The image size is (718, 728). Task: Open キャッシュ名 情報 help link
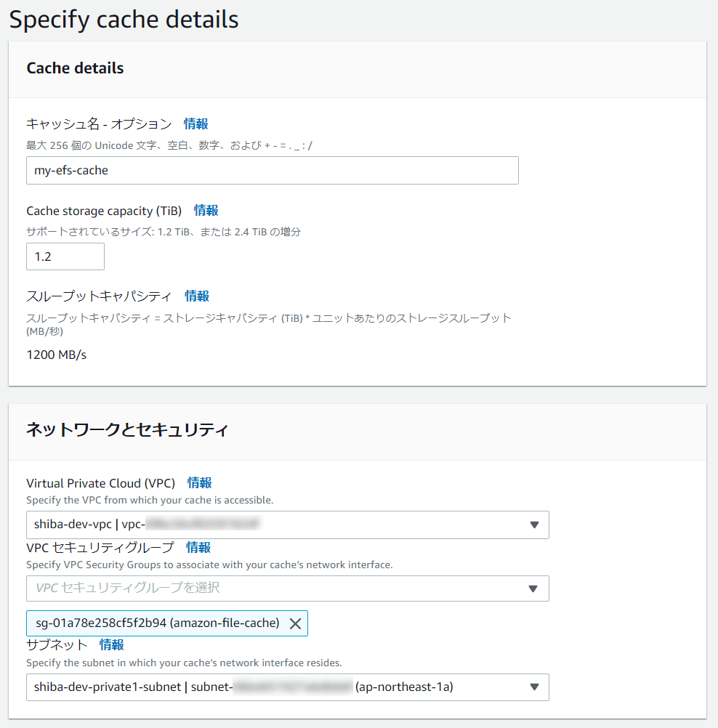196,124
